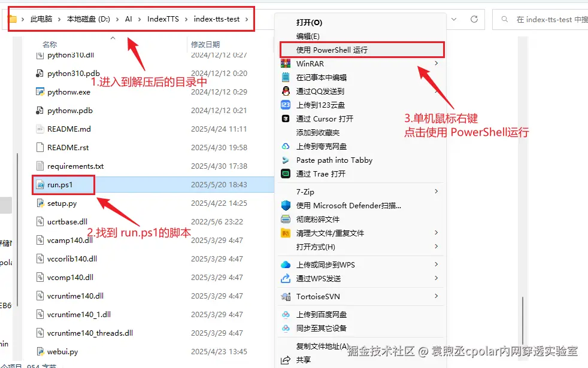Click chevron after index-tts-test in breadcrumb

(x=246, y=19)
